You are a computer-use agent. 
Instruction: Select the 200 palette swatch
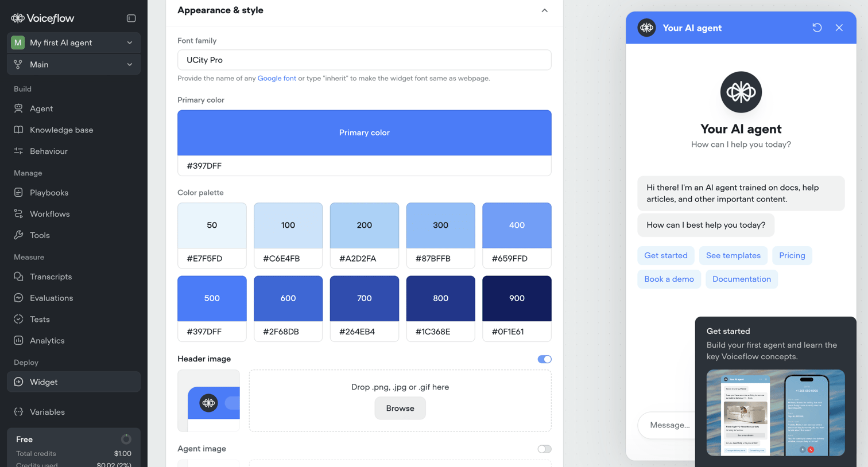click(365, 225)
